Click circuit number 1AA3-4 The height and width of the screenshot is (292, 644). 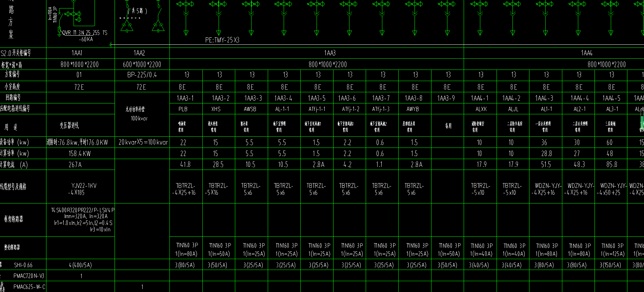283,98
